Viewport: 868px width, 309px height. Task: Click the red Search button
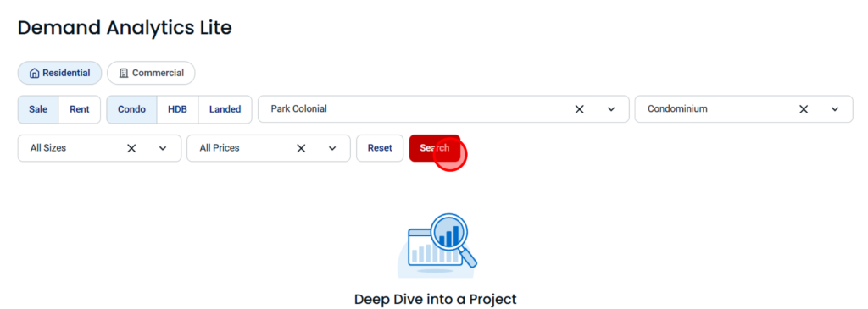(435, 148)
